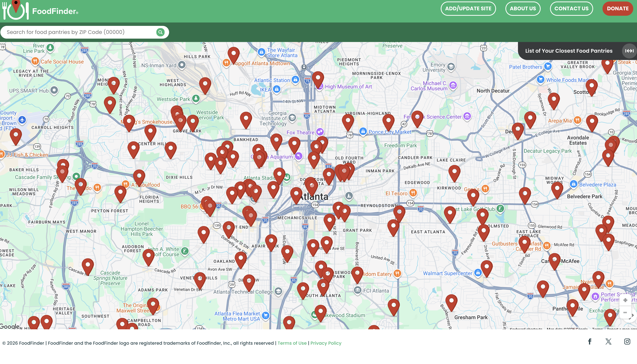The width and height of the screenshot is (637, 364).
Task: Click the Topgolf Atlanta Midtown label
Action: pyautogui.click(x=262, y=64)
